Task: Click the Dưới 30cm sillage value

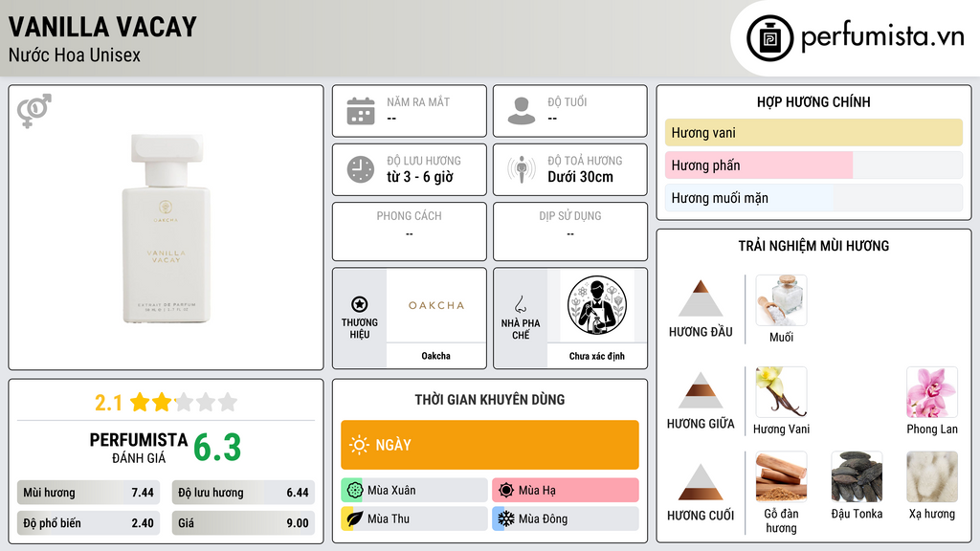Action: tap(581, 177)
